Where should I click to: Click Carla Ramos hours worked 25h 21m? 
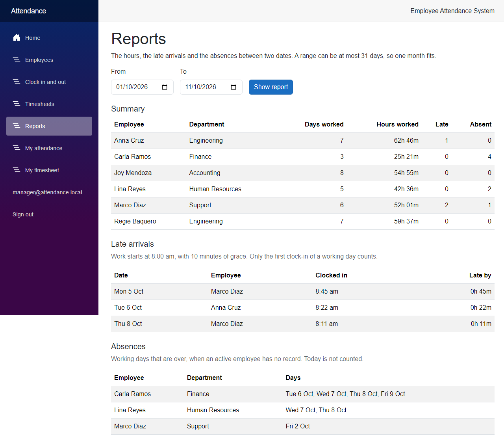(406, 156)
